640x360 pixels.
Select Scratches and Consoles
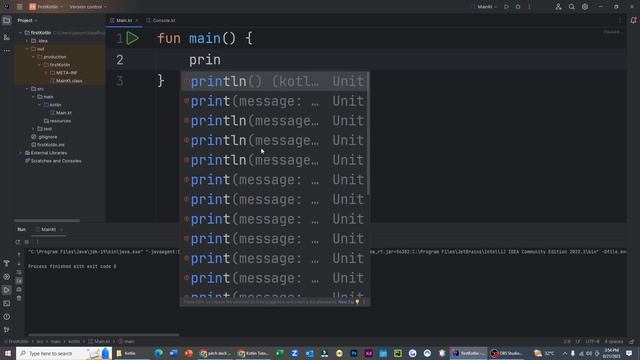[x=53, y=161]
